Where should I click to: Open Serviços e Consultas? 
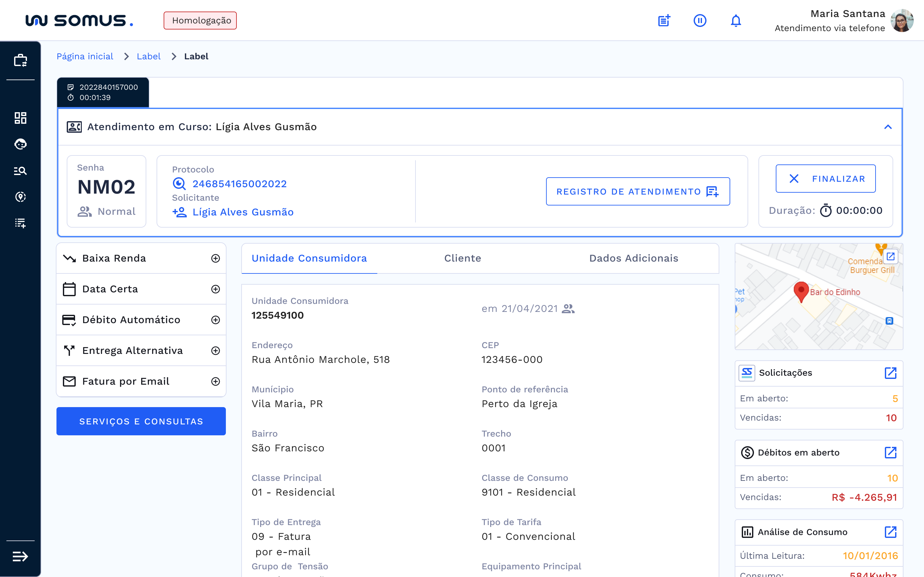(141, 421)
